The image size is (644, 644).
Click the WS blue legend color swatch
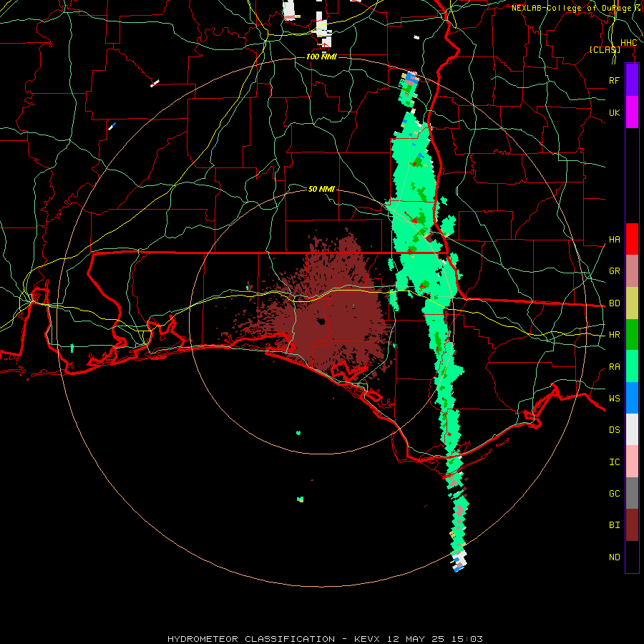(x=632, y=398)
